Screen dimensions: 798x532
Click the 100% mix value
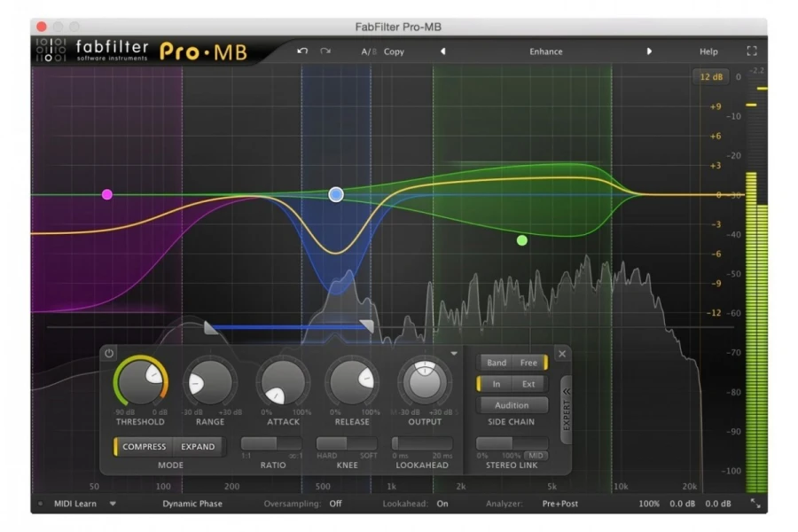648,504
